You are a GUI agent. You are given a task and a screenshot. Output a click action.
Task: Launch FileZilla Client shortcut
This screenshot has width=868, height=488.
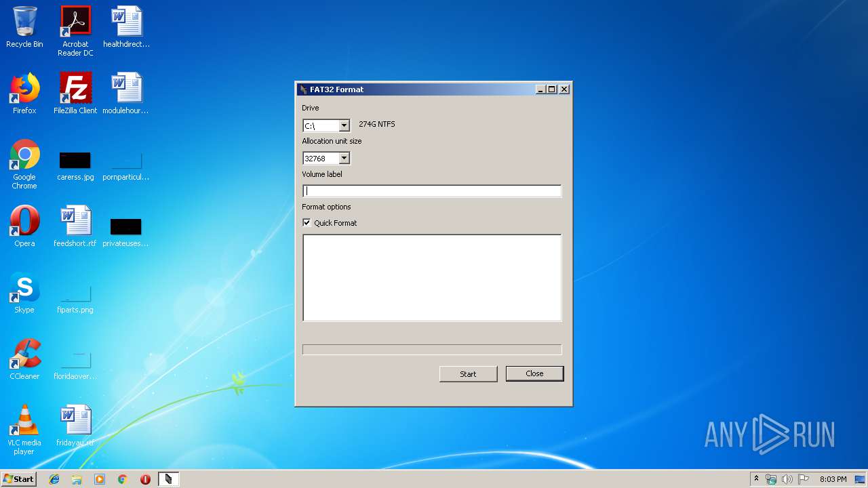pyautogui.click(x=75, y=94)
